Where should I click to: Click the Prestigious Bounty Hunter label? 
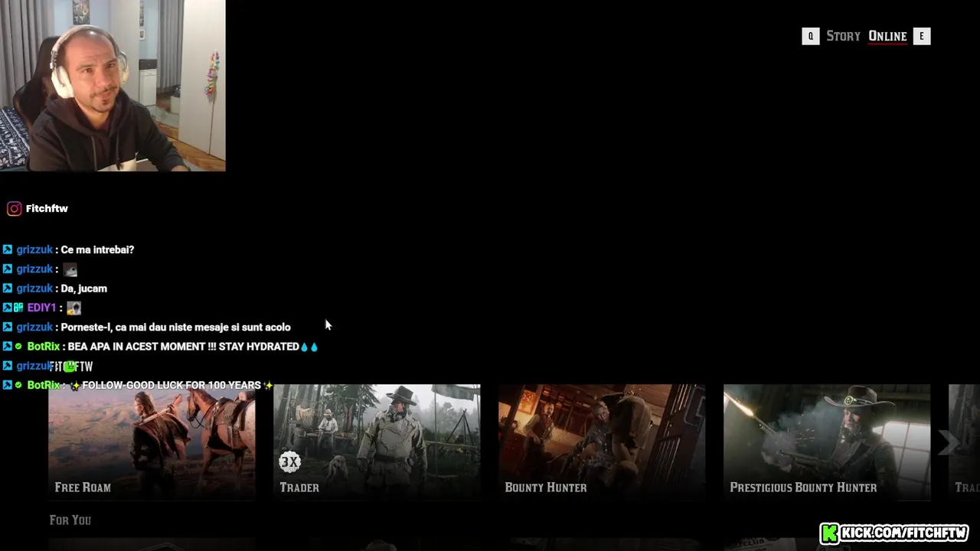pyautogui.click(x=803, y=487)
